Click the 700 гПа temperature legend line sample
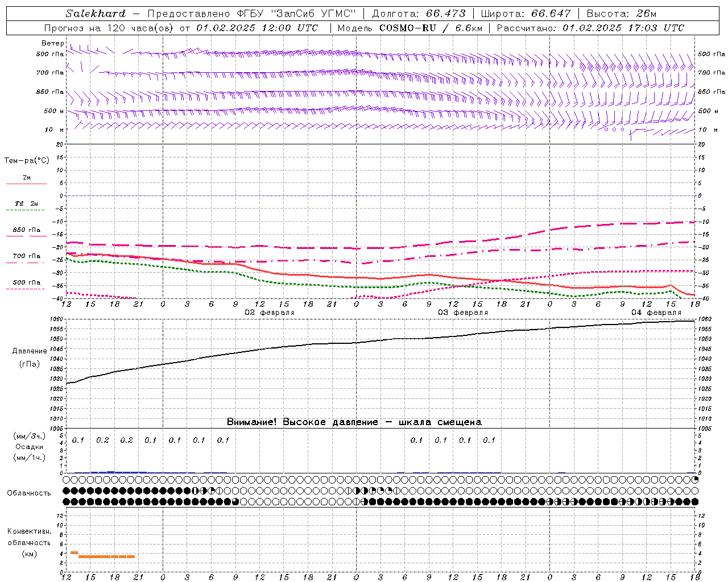The width and height of the screenshot is (728, 582). click(27, 262)
